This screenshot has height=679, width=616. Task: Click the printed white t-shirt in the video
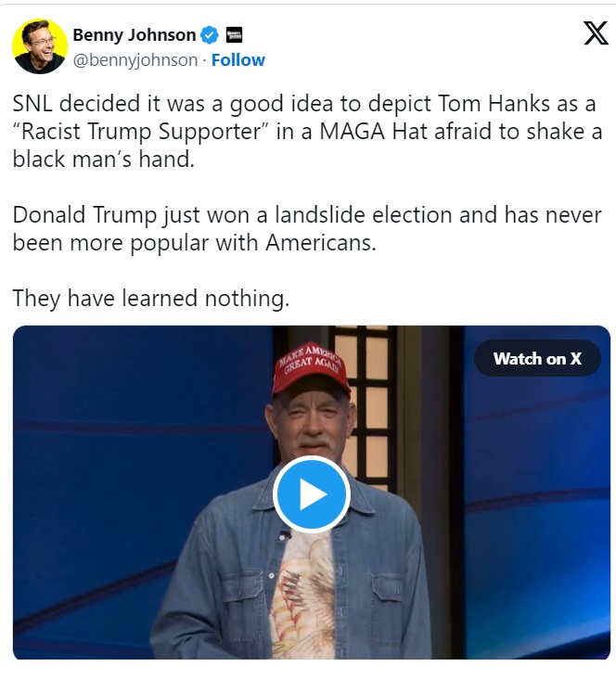coord(306,594)
